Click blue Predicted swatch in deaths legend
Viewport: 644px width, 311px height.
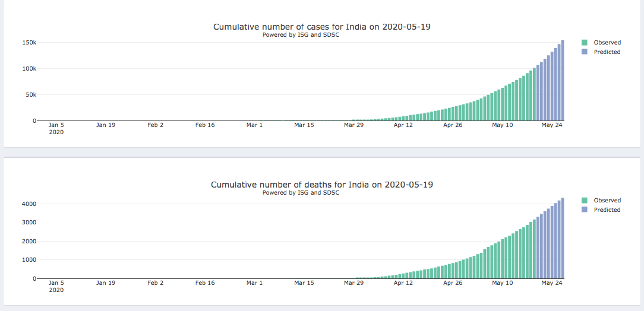[585, 210]
